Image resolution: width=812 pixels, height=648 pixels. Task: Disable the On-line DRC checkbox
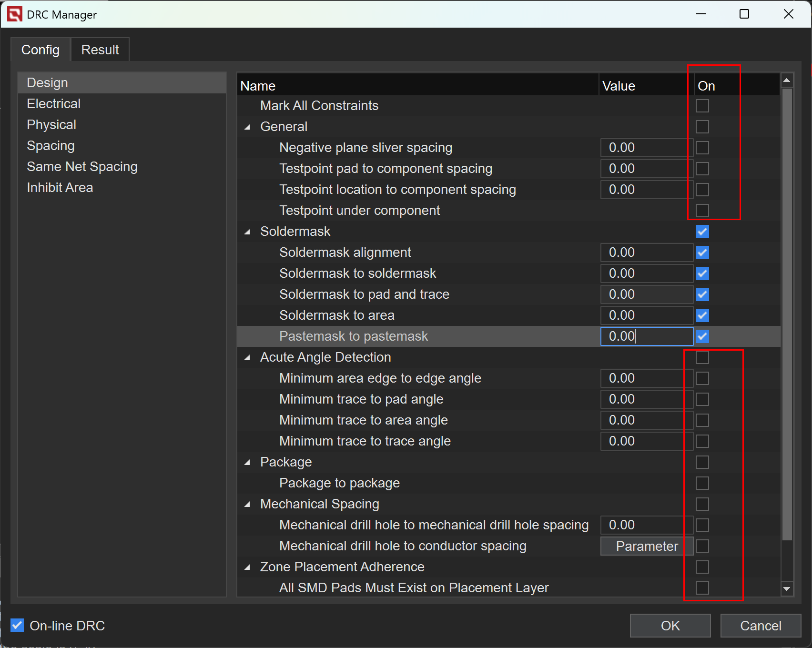17,625
